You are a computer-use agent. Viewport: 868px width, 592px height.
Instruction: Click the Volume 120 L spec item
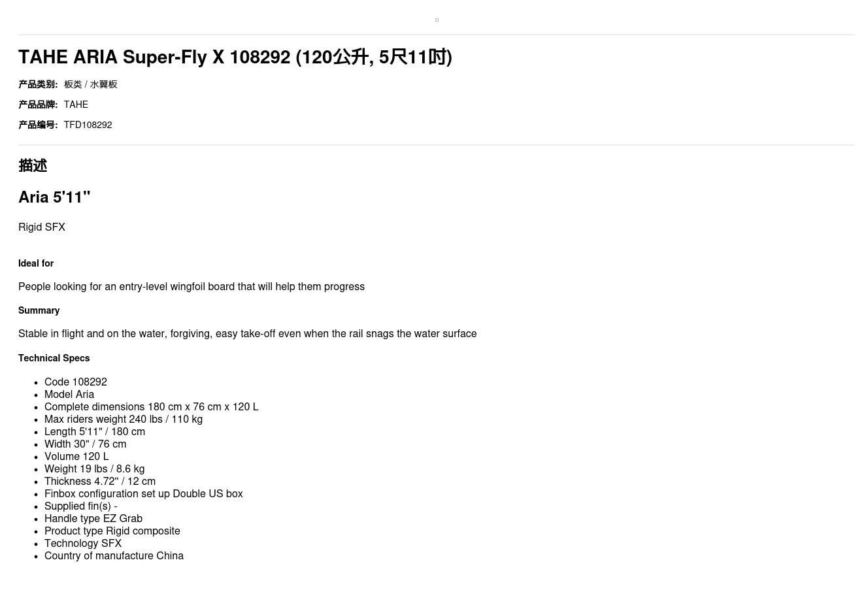coord(76,457)
